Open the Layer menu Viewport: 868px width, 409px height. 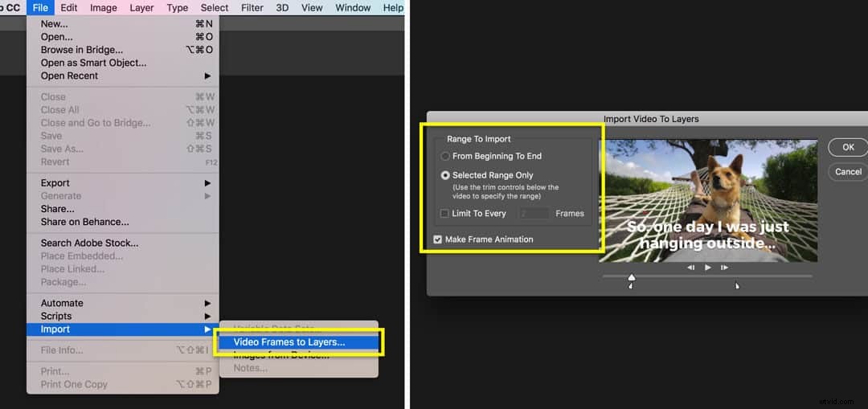click(141, 8)
